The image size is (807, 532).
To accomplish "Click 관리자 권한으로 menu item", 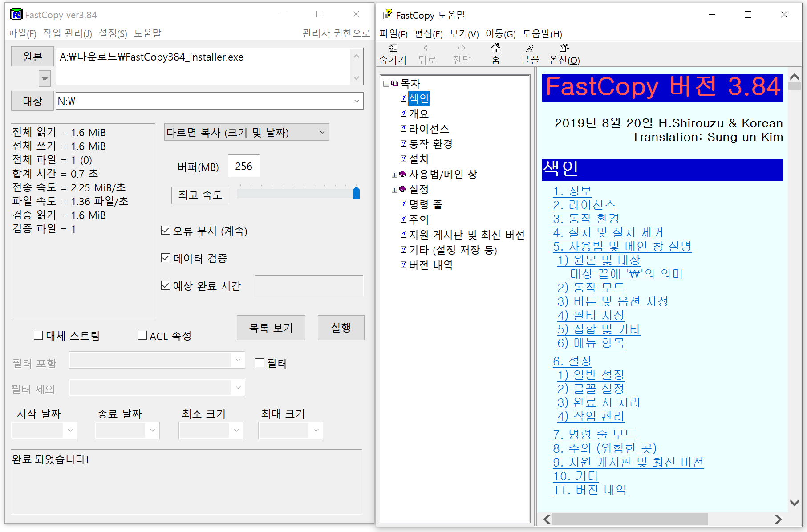I will [x=336, y=33].
